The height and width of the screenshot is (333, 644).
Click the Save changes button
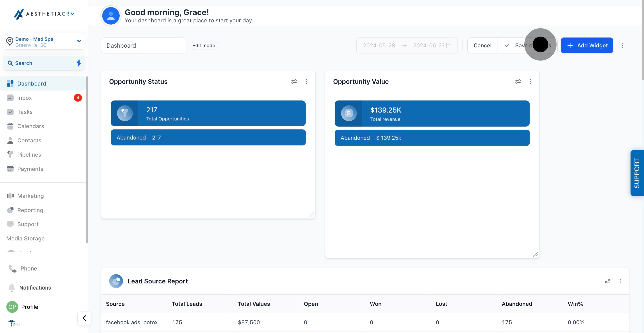click(x=528, y=46)
